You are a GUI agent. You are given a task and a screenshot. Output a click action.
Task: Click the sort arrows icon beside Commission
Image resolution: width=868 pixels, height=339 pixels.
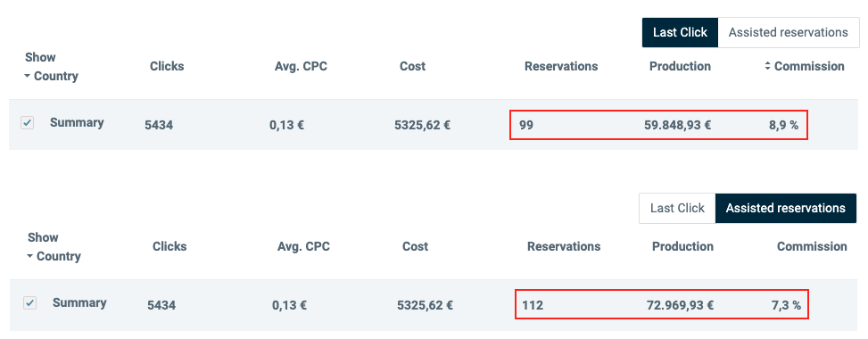[767, 66]
